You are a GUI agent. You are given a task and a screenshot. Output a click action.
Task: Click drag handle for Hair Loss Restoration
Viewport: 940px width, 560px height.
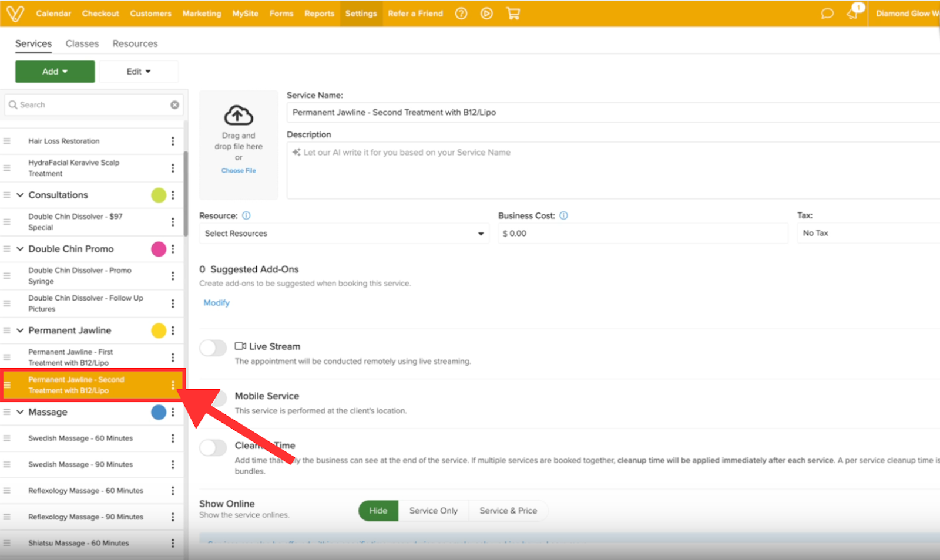[x=7, y=141]
